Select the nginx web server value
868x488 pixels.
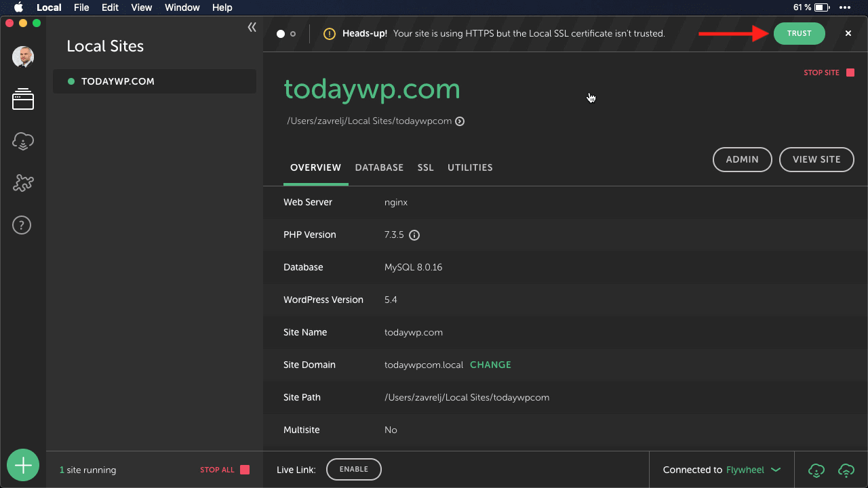click(x=396, y=202)
